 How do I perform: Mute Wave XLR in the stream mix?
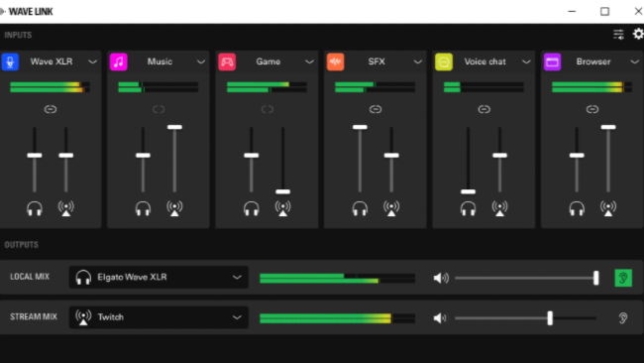(66, 208)
